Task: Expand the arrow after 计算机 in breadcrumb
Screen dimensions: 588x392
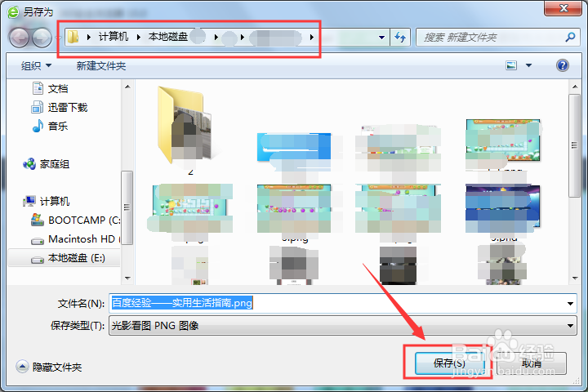Action: click(138, 37)
